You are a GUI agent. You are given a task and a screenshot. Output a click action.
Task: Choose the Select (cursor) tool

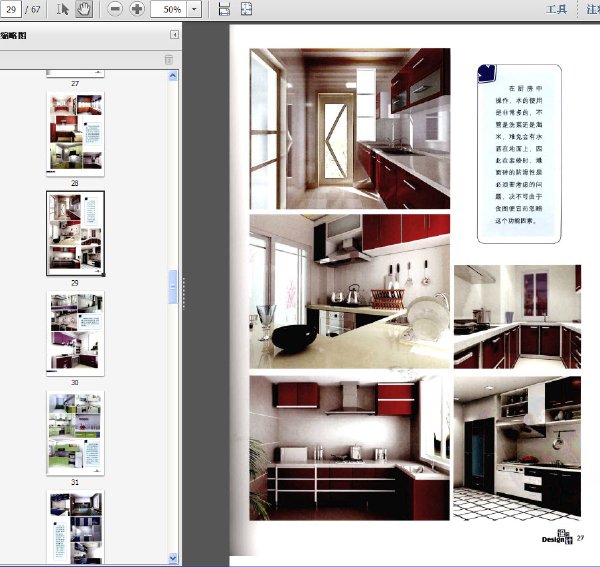click(x=62, y=9)
